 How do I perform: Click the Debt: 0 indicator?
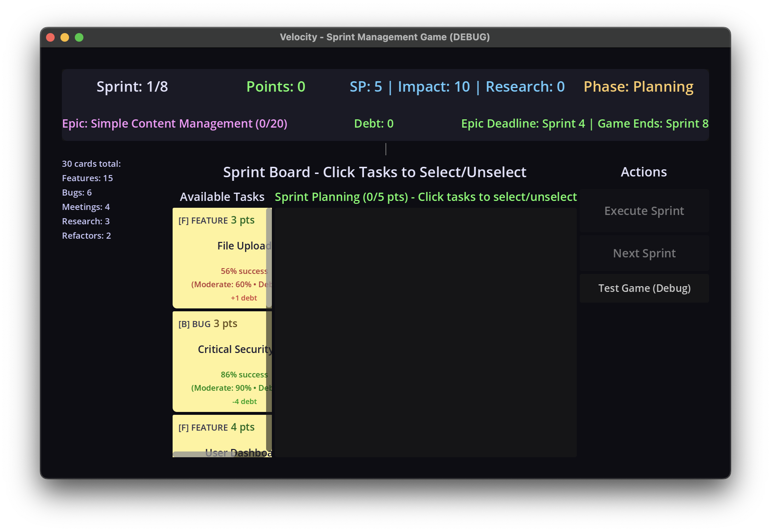[373, 124]
